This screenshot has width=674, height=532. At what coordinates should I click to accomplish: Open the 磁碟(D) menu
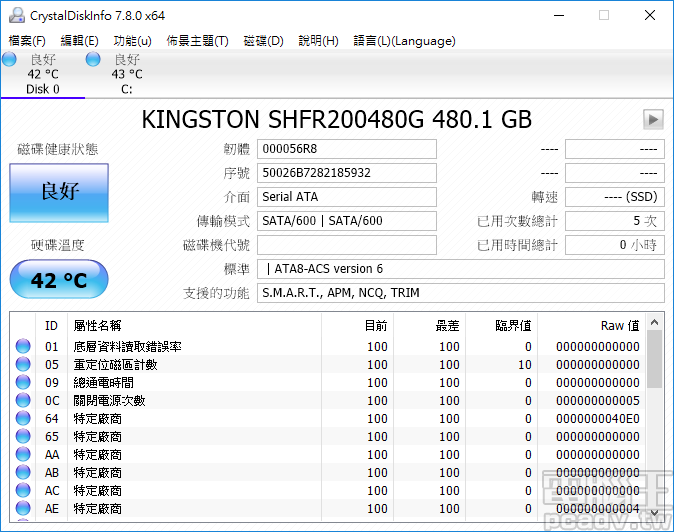coord(263,41)
